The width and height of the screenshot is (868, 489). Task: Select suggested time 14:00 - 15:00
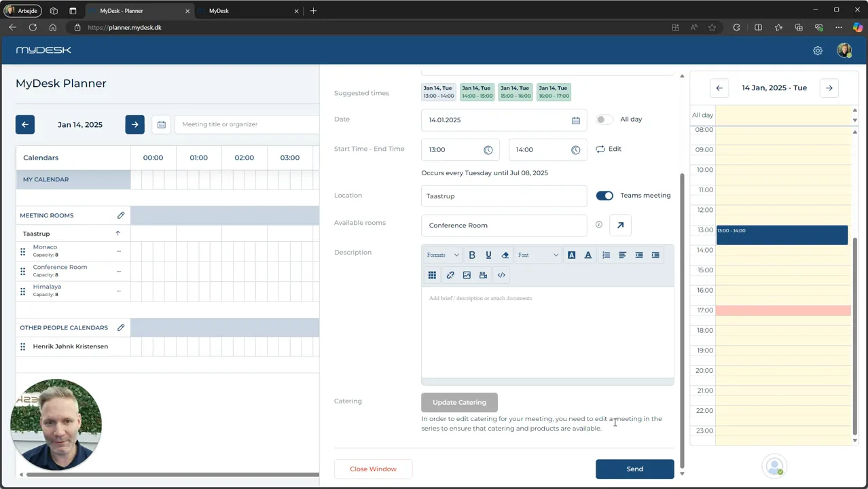pos(477,92)
